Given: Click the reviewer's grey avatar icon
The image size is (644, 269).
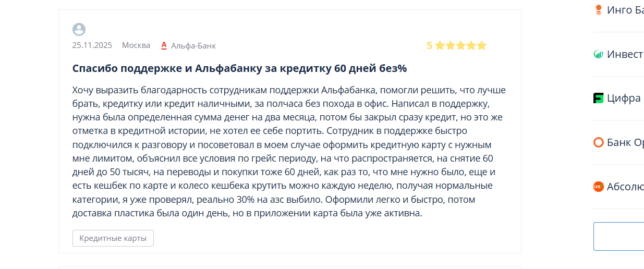Looking at the screenshot, I should 79,30.
